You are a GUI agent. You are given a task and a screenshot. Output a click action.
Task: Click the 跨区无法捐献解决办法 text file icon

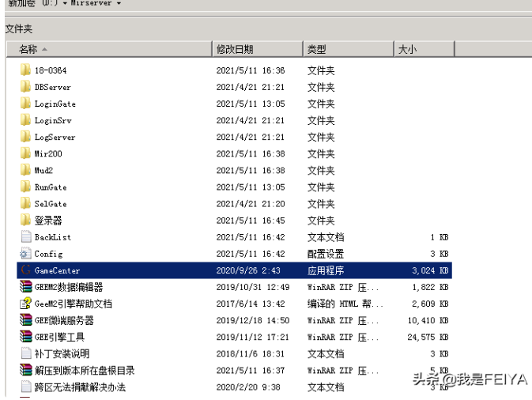26,387
